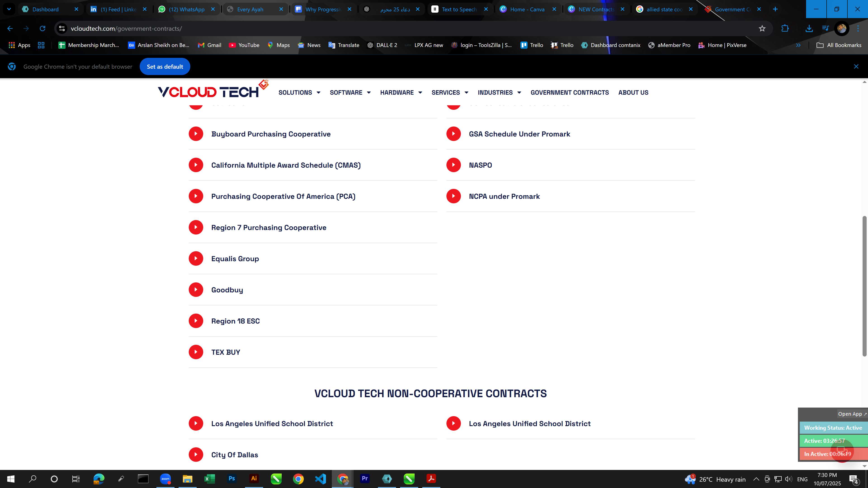
Task: Open the YouTube bookmark
Action: (244, 45)
